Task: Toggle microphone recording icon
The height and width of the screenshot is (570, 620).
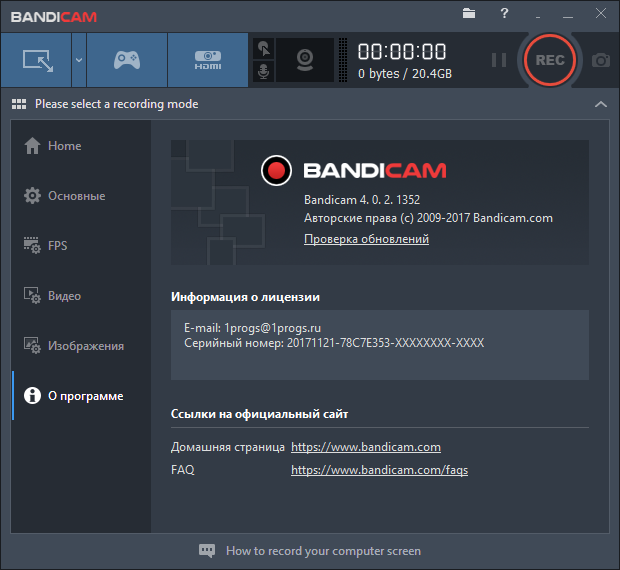Action: [263, 72]
